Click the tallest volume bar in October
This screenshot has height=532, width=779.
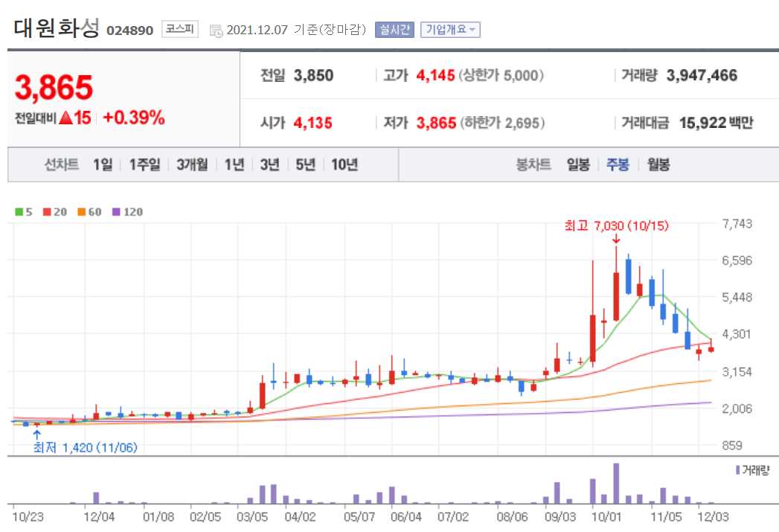pyautogui.click(x=616, y=484)
